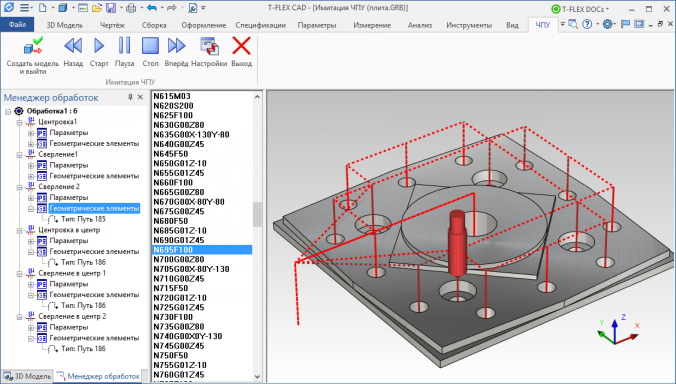Click the undo arrow icon
The height and width of the screenshot is (384, 676).
click(x=152, y=8)
